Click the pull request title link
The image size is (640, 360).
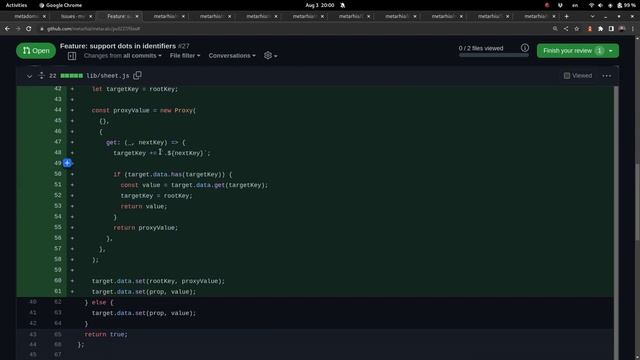click(x=118, y=46)
